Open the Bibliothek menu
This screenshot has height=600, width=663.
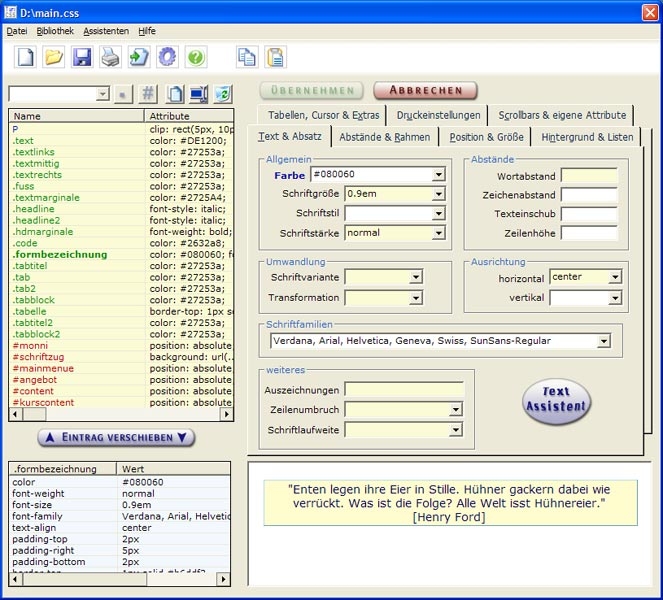pos(55,31)
